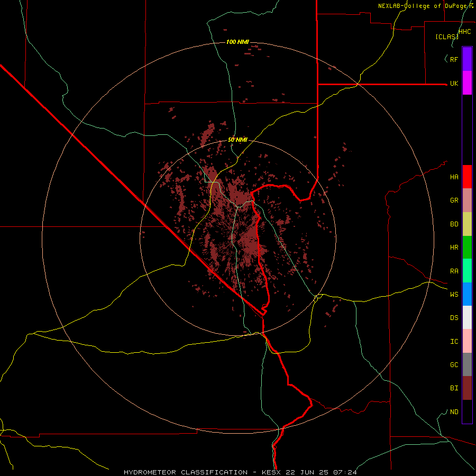Click the gray GC legend swatch
476x476 pixels.
click(467, 364)
